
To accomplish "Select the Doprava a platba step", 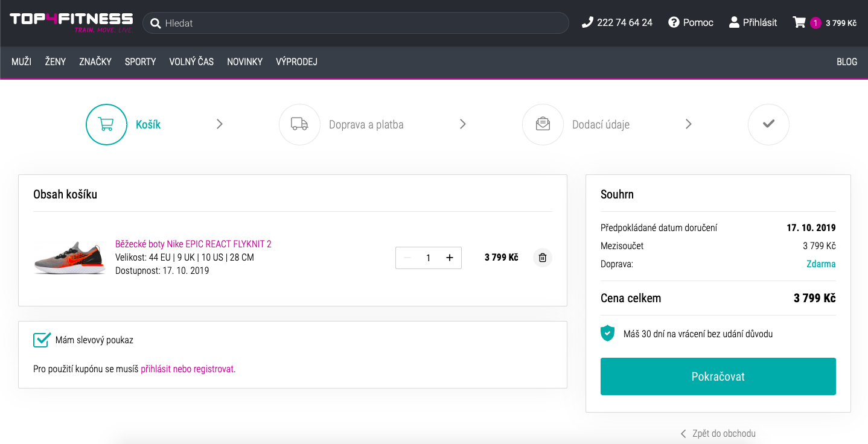I will tap(366, 125).
